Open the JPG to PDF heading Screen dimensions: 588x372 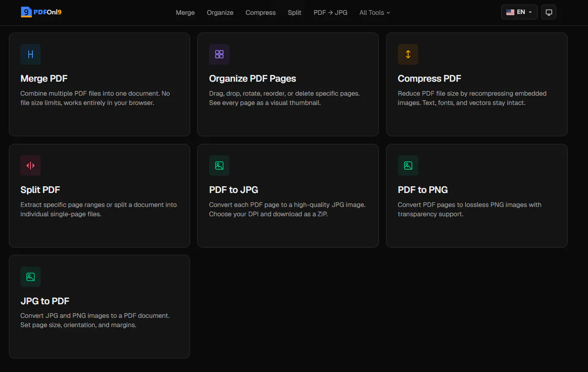(x=45, y=301)
